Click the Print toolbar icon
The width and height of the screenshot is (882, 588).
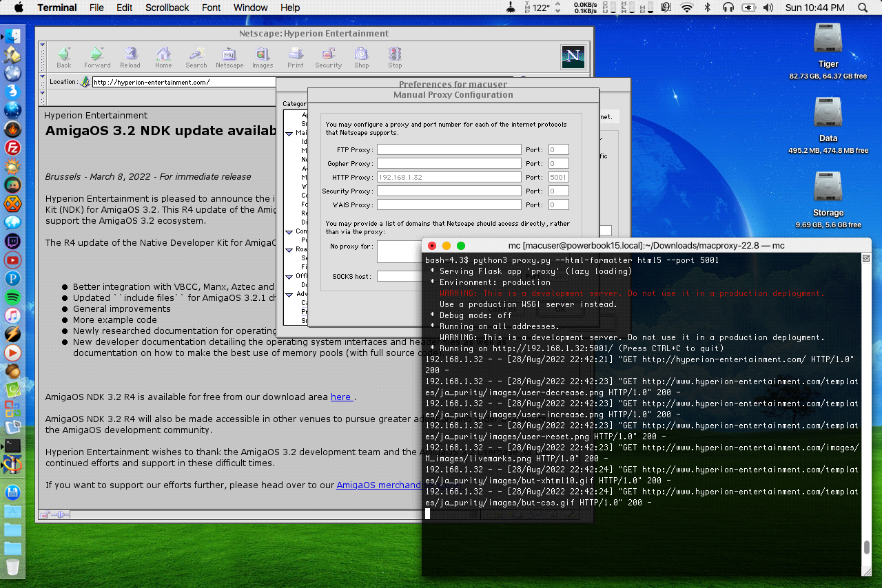point(296,57)
